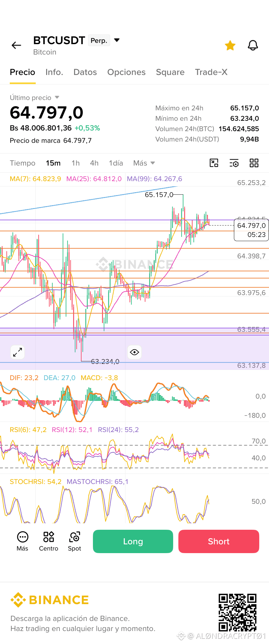
Task: Click the Volumen 24h(BTC) value
Action: click(239, 129)
